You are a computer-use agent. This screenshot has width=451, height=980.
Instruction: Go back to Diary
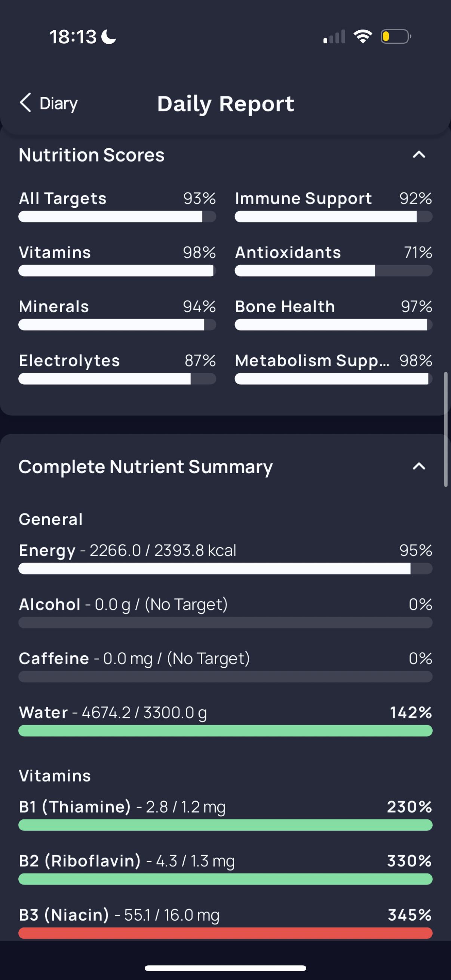(49, 103)
